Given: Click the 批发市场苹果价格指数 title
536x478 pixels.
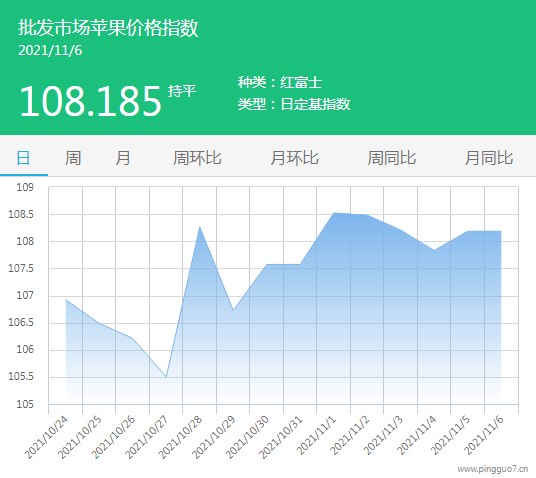Looking at the screenshot, I should pyautogui.click(x=108, y=28).
